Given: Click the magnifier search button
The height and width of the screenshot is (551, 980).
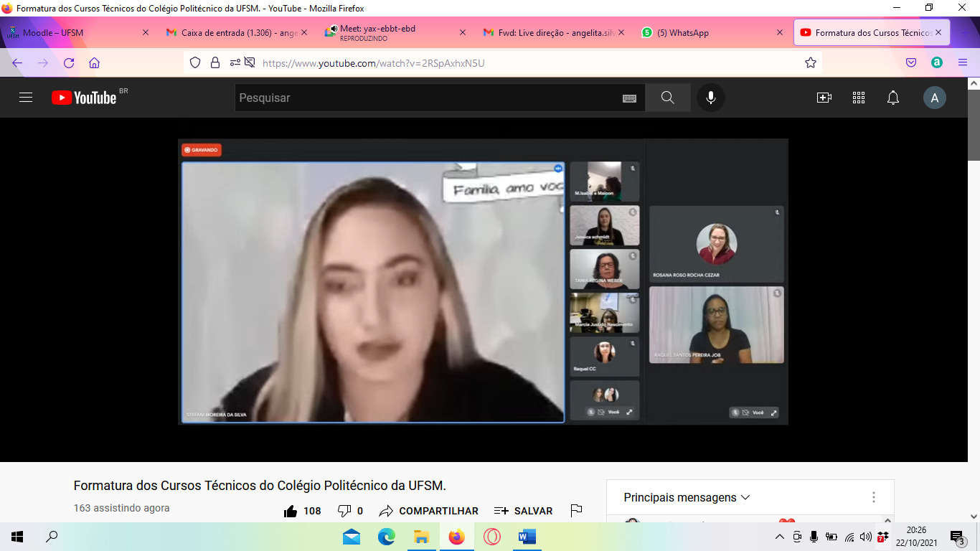Looking at the screenshot, I should coord(667,98).
